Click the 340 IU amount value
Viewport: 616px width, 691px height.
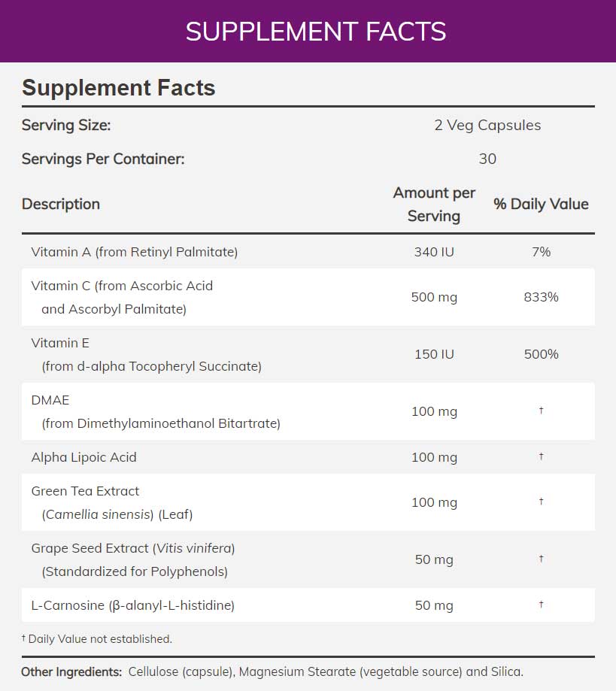(x=434, y=252)
